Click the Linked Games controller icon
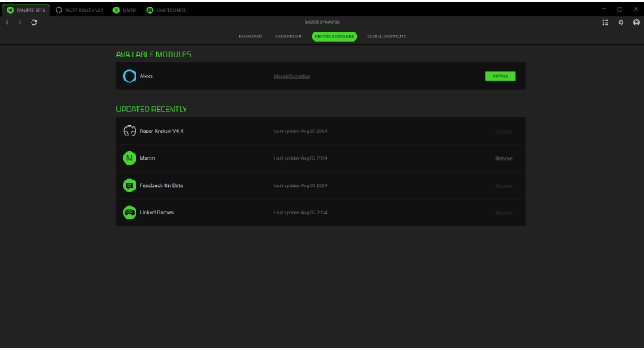The height and width of the screenshot is (350, 644). (129, 213)
